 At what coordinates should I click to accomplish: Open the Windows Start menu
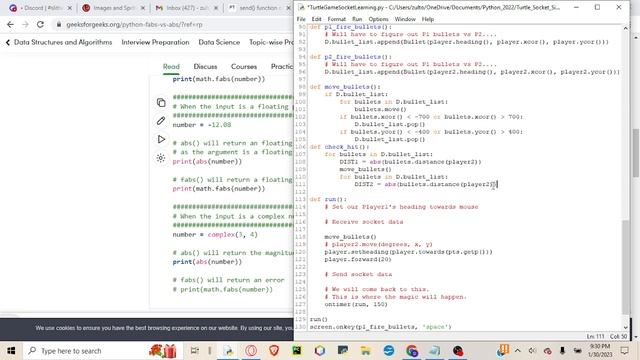click(11, 351)
